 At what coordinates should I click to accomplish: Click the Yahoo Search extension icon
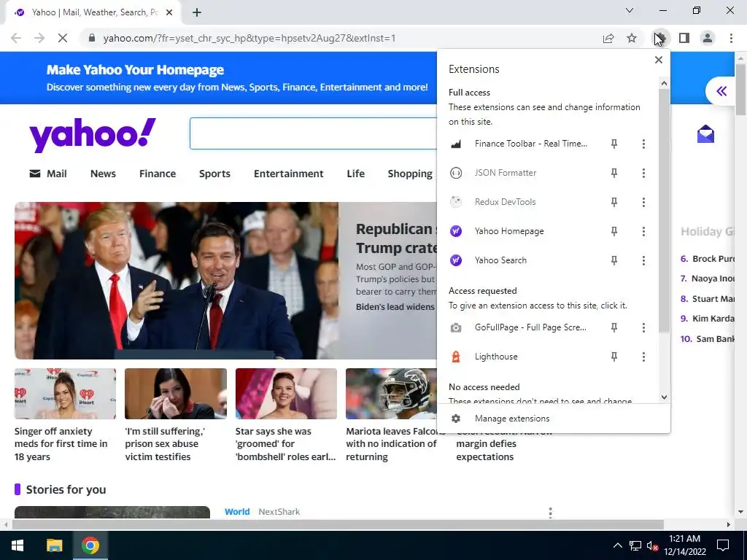[x=456, y=260]
